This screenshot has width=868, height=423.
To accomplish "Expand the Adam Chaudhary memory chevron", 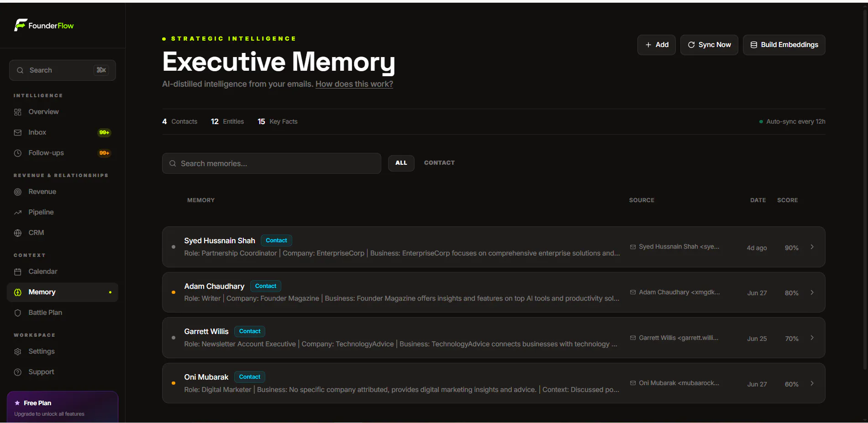I will [x=812, y=292].
